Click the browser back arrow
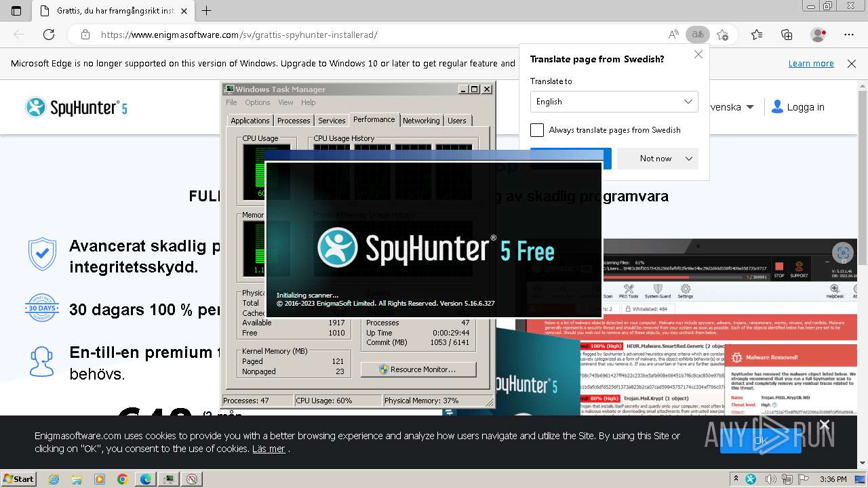Viewport: 868px width, 488px height. (x=19, y=35)
